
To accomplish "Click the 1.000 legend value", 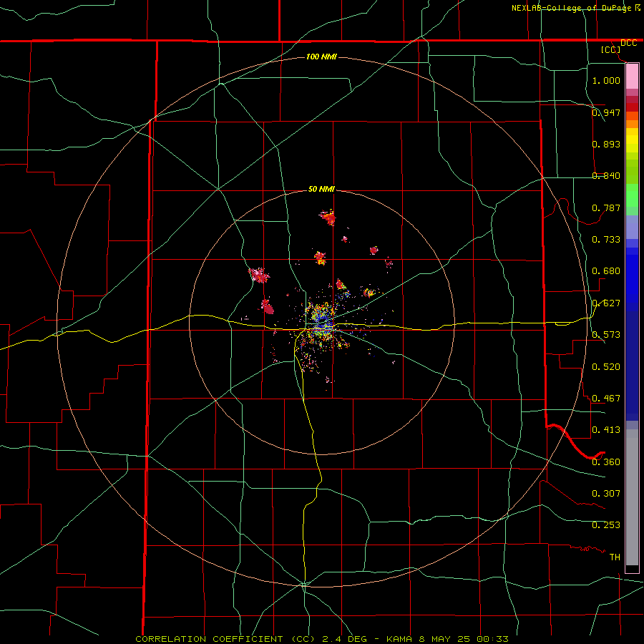I will tap(606, 80).
